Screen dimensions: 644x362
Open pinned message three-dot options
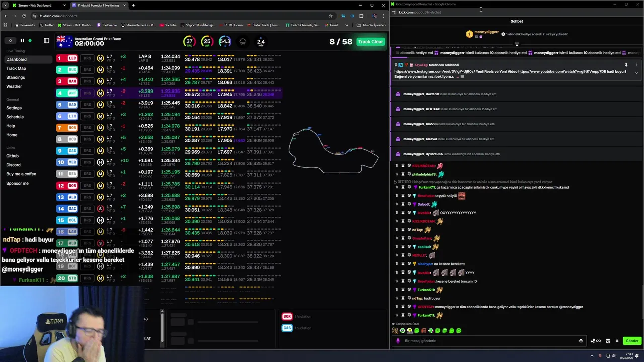(636, 65)
